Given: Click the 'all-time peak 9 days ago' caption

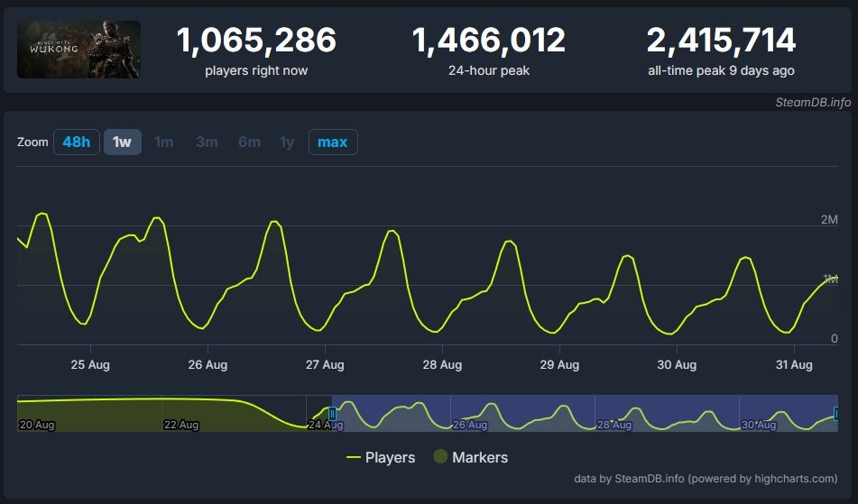Looking at the screenshot, I should [x=721, y=70].
